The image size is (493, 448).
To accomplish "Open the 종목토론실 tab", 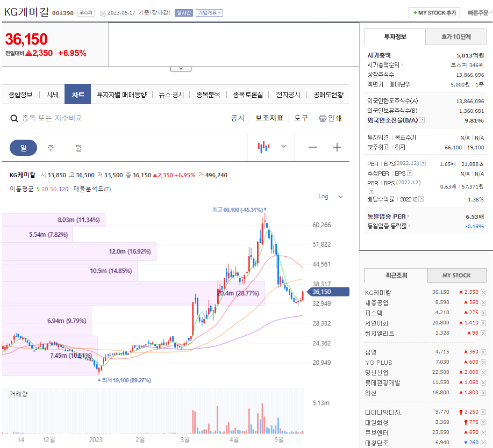I will (x=248, y=95).
